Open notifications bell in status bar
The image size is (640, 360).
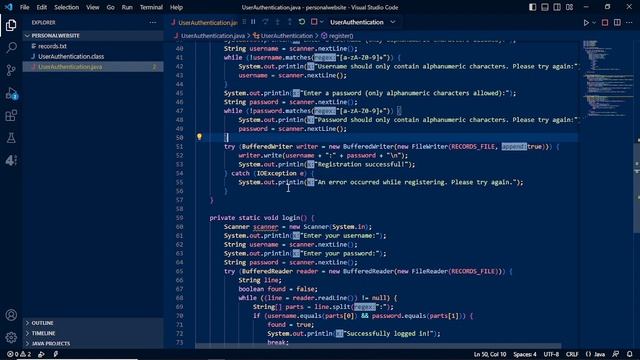[x=629, y=354]
